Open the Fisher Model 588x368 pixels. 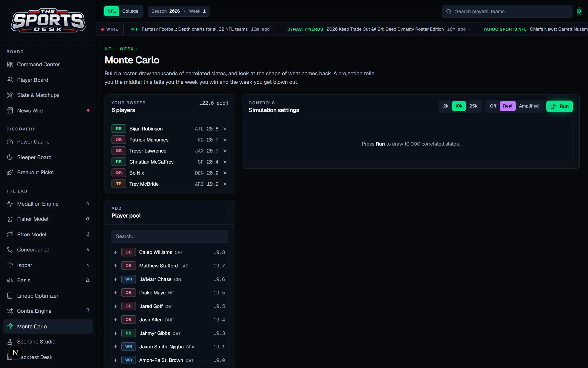[48, 219]
